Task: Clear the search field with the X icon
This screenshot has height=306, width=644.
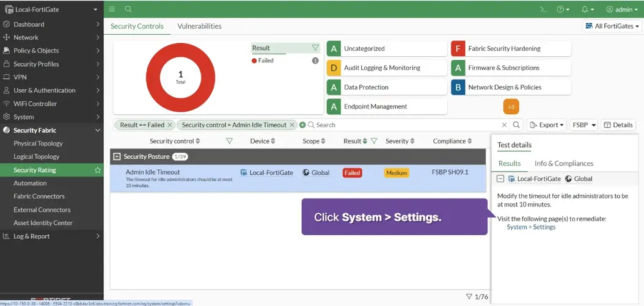Action: [x=504, y=125]
